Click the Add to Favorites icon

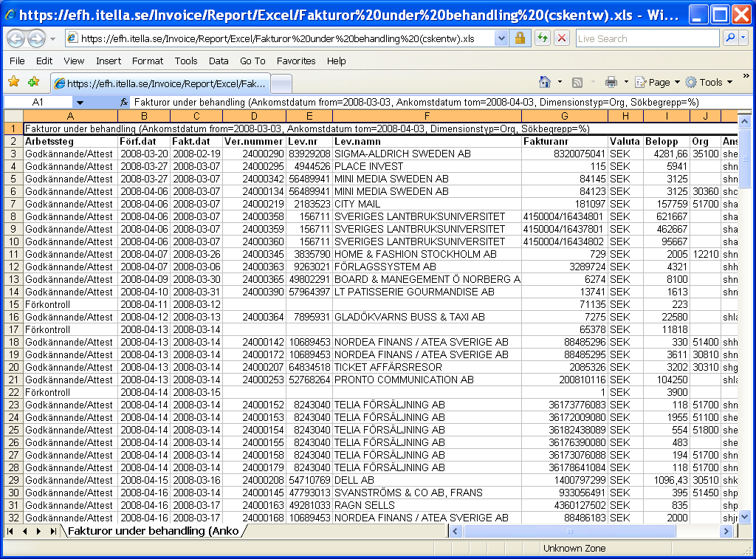34,82
